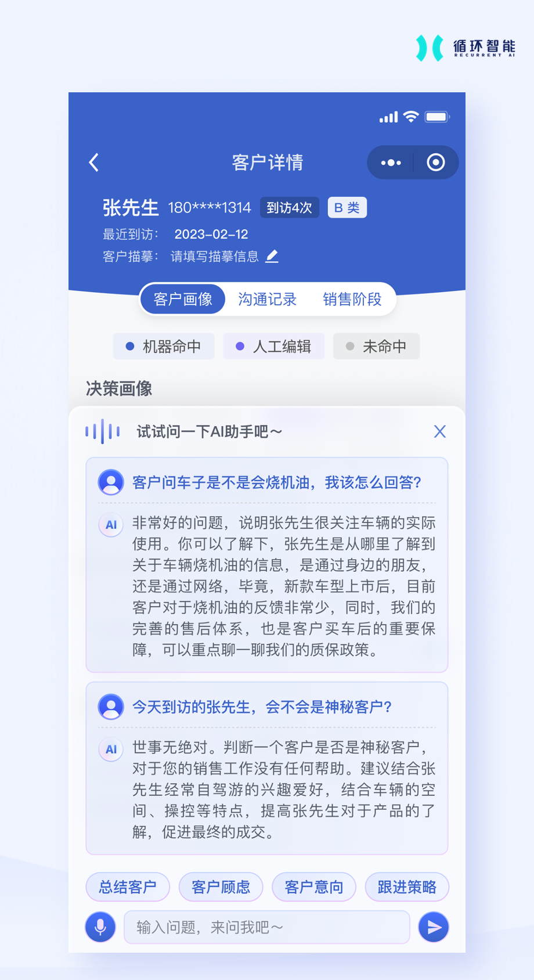Screen dimensions: 534x980
Task: Tap the microphone voice input button
Action: tap(100, 927)
